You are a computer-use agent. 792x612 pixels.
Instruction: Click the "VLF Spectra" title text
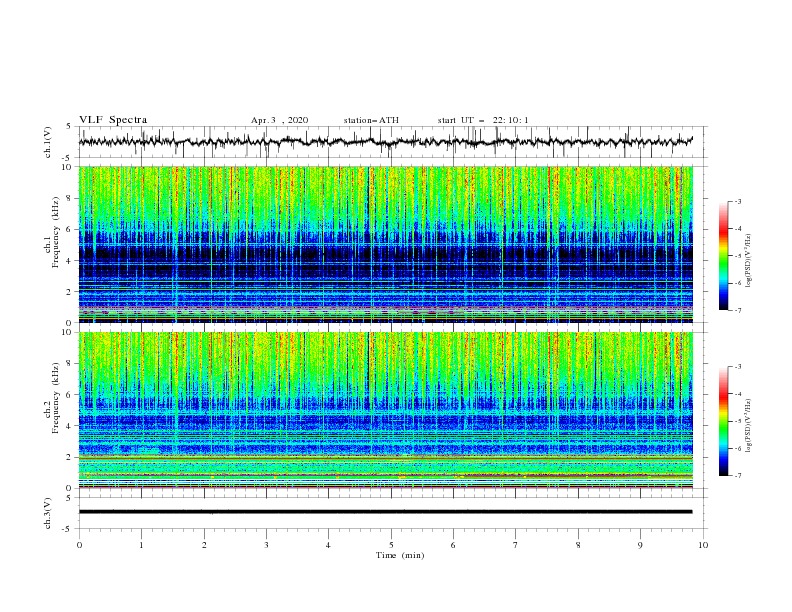pyautogui.click(x=113, y=120)
